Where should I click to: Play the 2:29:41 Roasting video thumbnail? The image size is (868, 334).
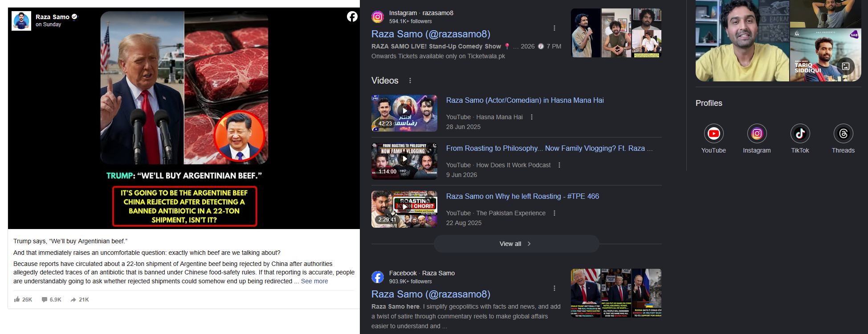tap(404, 209)
